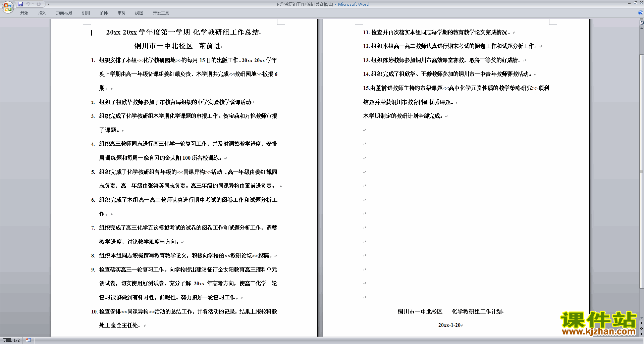This screenshot has width=644, height=344.
Task: Open the 插入 ribbon tab
Action: 42,13
